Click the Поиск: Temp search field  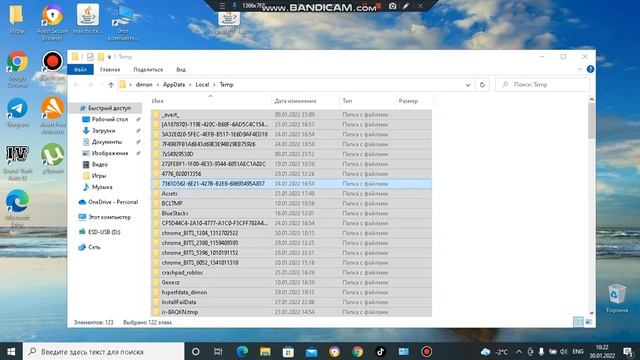coord(542,84)
